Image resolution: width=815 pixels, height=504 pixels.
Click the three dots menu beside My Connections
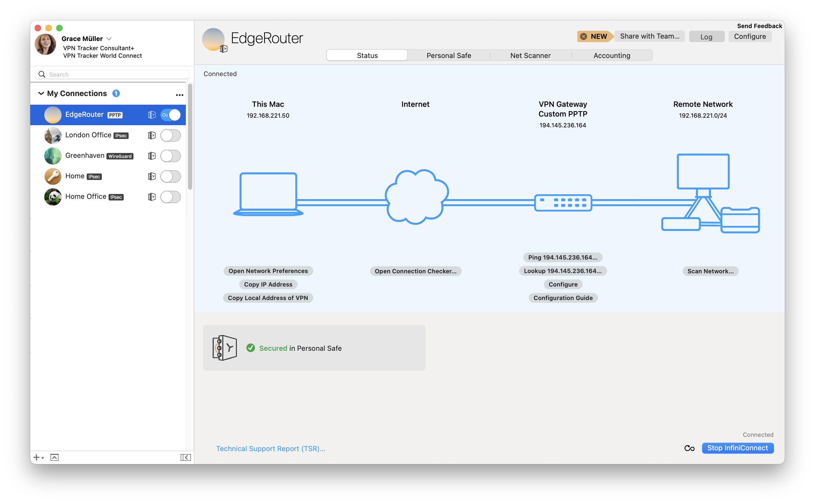pyautogui.click(x=180, y=95)
